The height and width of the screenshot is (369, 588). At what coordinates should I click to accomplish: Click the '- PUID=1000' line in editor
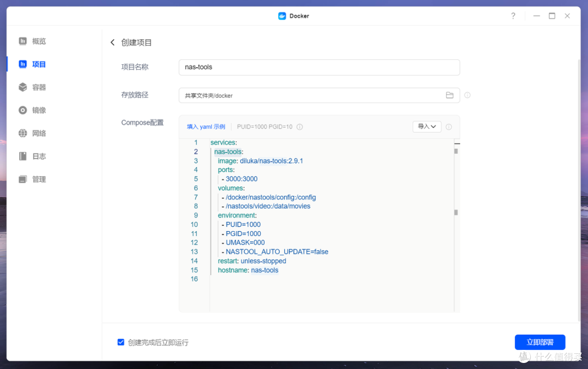coord(241,225)
